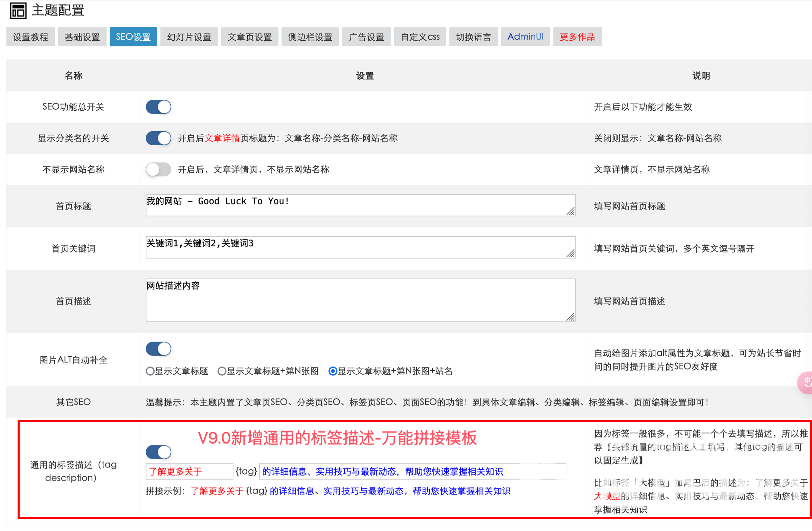Click the pink floating badge at right edge
Image resolution: width=812 pixels, height=531 pixels.
pos(806,382)
